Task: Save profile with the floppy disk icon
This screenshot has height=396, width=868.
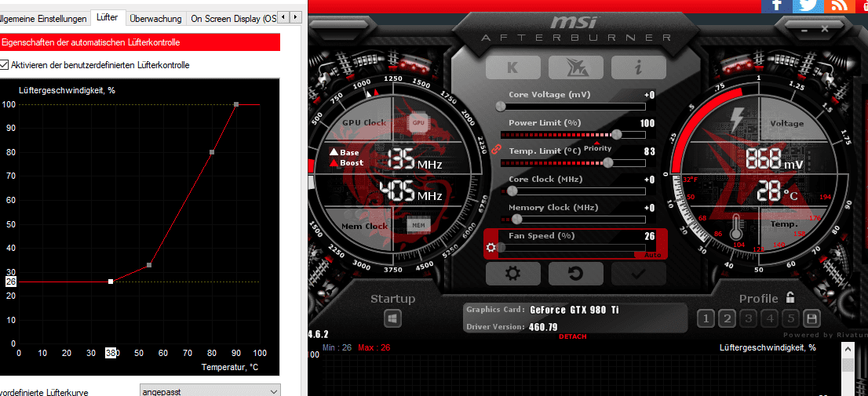Action: [x=812, y=318]
